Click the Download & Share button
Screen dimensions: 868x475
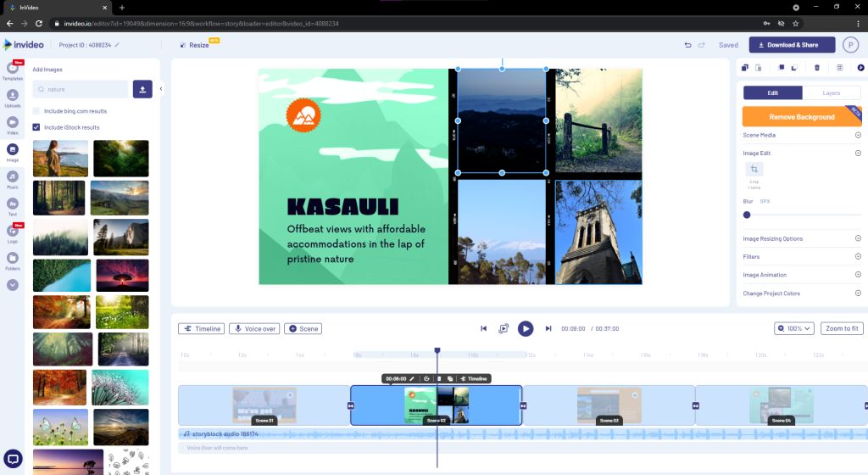pyautogui.click(x=792, y=45)
